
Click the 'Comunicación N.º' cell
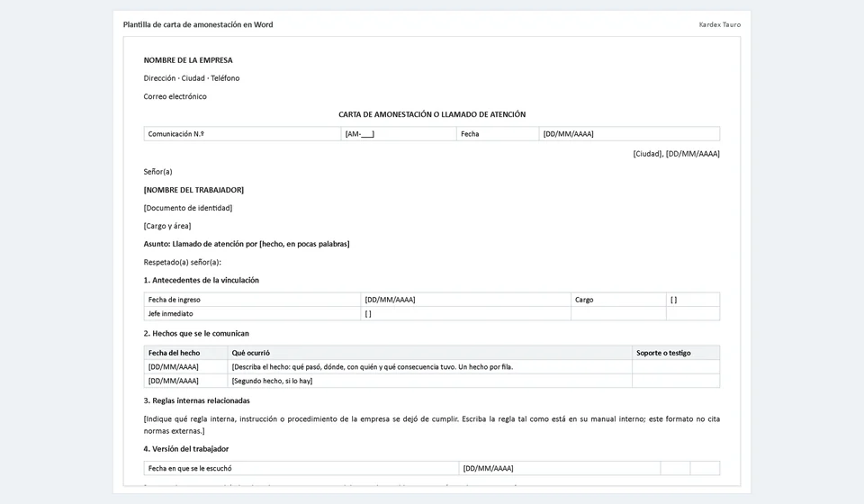tap(242, 134)
